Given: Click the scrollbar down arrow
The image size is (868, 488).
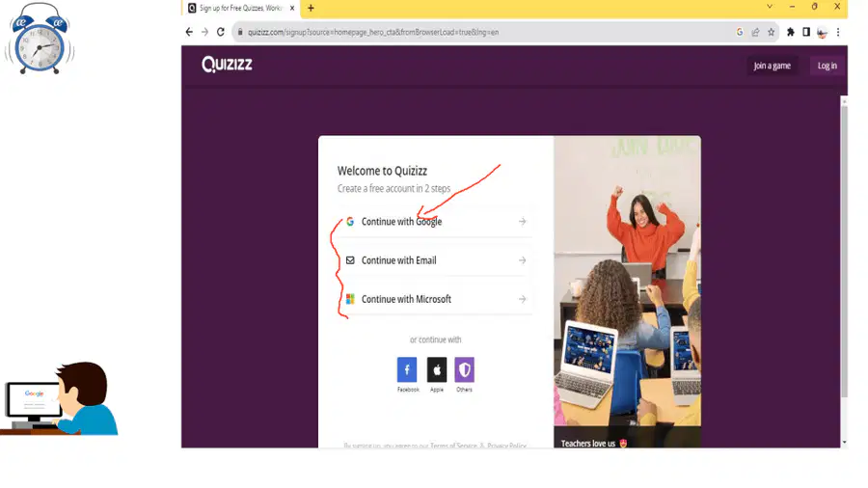Looking at the screenshot, I should pyautogui.click(x=844, y=443).
